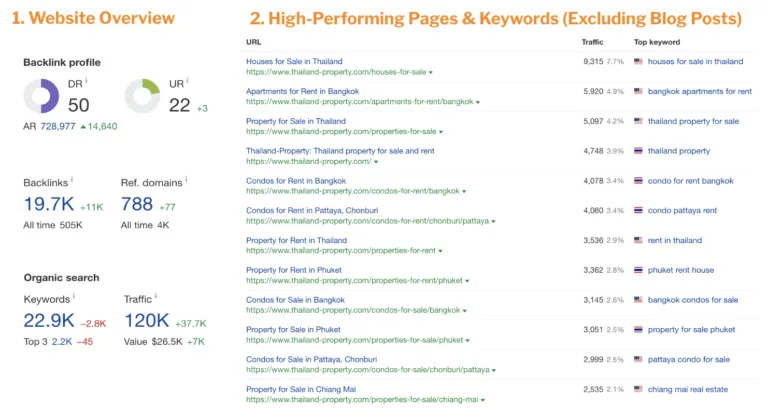The height and width of the screenshot is (419, 768).
Task: Click the UR info icon
Action: click(x=187, y=80)
